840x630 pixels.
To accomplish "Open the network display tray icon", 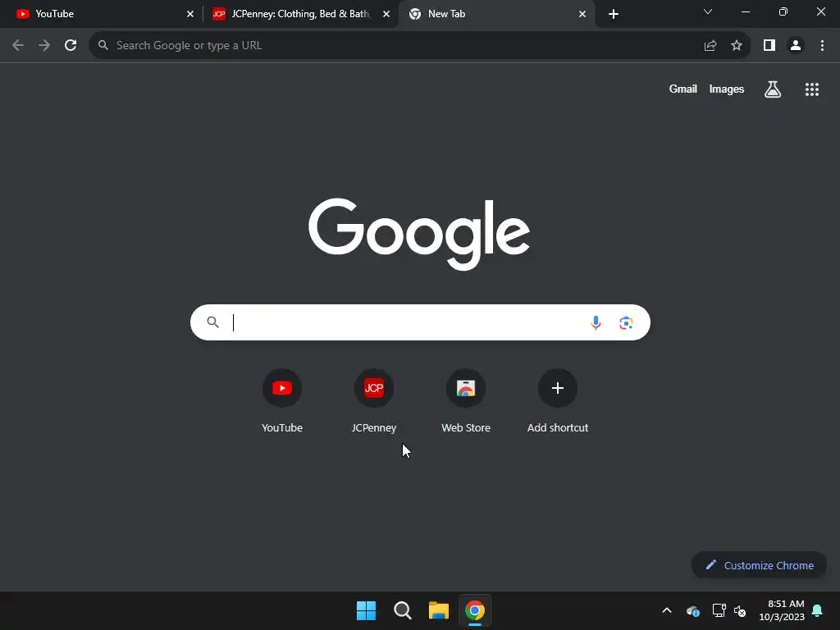I will tap(719, 610).
